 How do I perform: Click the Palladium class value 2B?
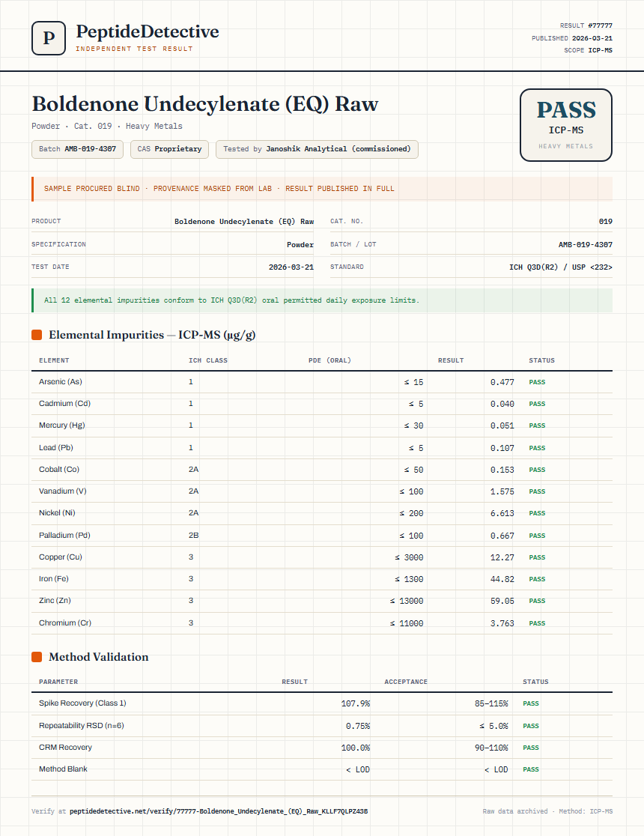pyautogui.click(x=193, y=536)
